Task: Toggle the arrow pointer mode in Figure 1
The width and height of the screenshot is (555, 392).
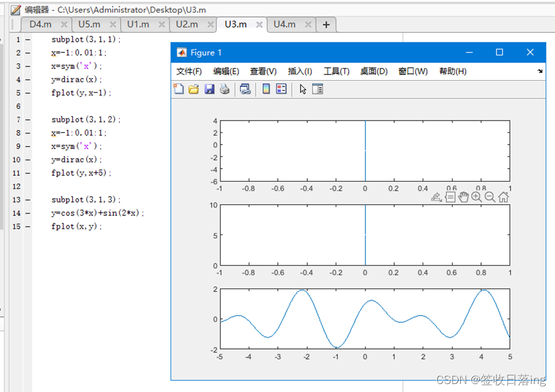Action: click(x=302, y=89)
